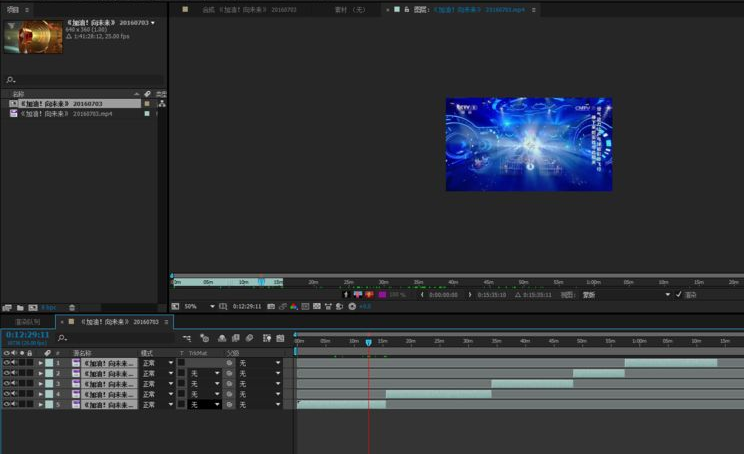Toggle visibility of layer 5
Image resolution: width=744 pixels, height=454 pixels.
pos(7,404)
